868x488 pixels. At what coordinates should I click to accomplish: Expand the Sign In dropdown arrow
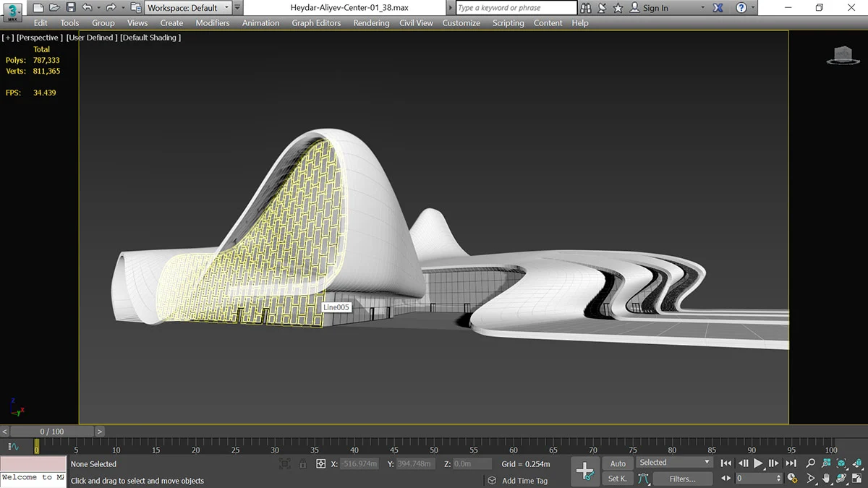point(702,8)
